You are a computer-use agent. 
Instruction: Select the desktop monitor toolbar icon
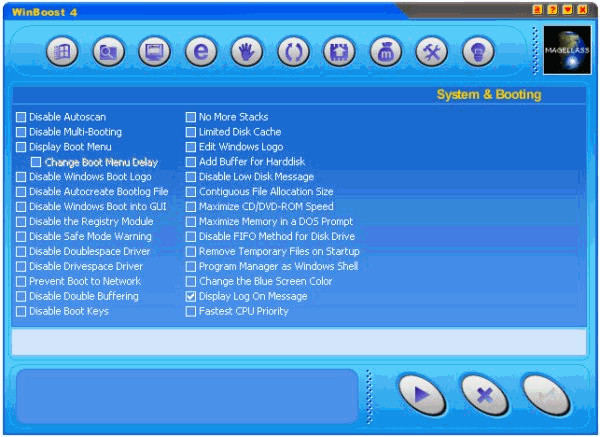154,52
